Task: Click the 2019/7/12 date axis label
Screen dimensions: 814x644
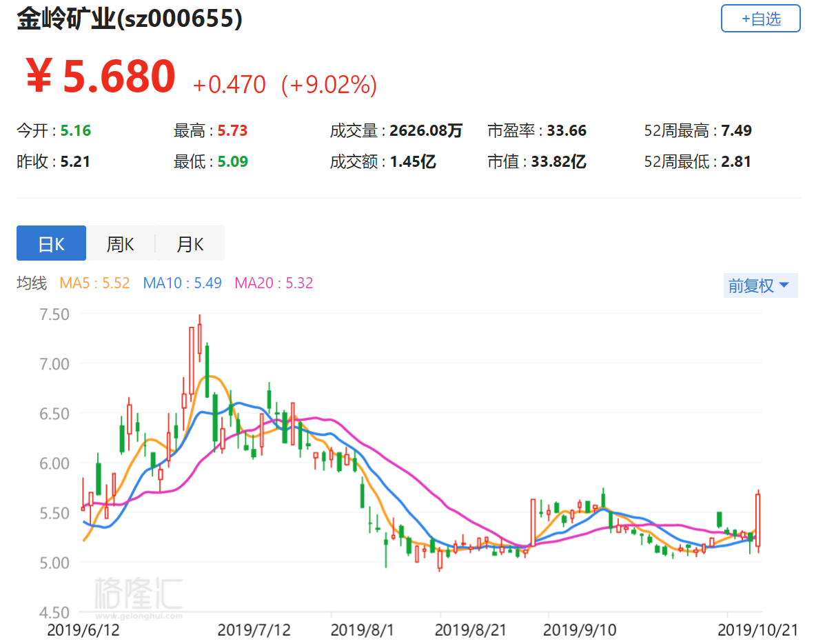Action: 254,630
